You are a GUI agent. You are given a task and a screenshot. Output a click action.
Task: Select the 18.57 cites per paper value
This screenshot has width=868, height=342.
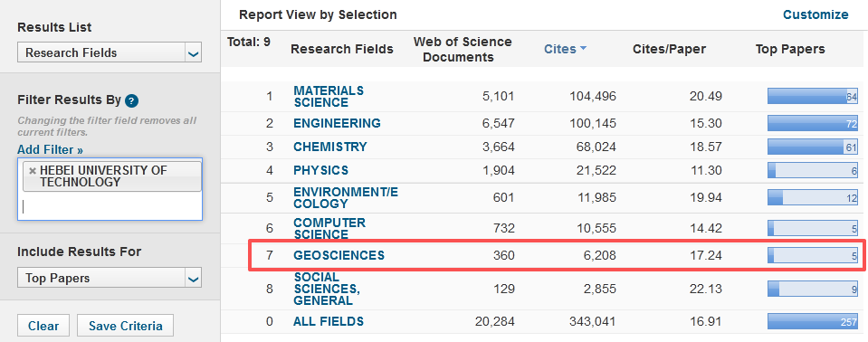point(706,147)
